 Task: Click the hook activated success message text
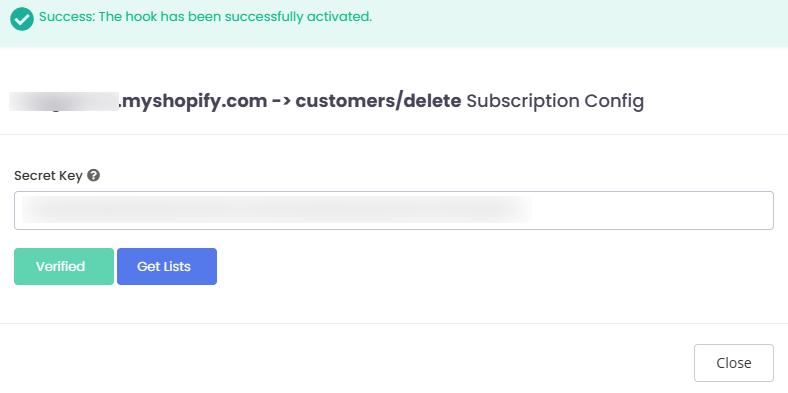click(x=206, y=17)
